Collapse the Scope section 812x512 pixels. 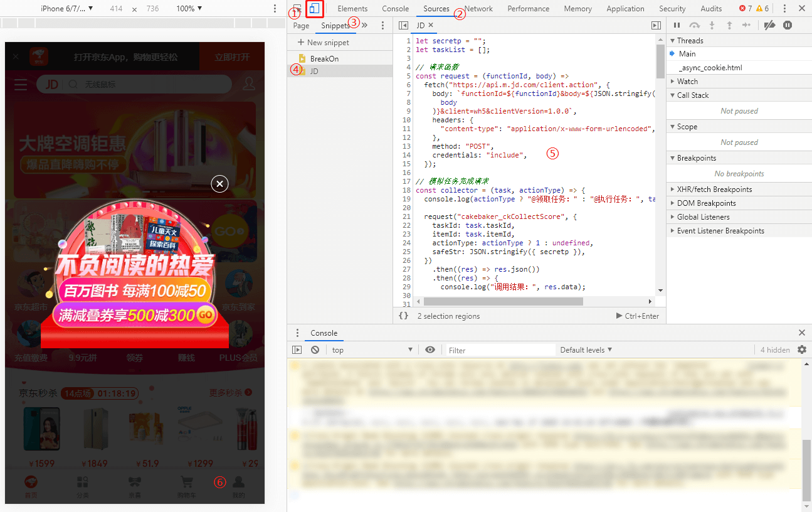(739, 127)
